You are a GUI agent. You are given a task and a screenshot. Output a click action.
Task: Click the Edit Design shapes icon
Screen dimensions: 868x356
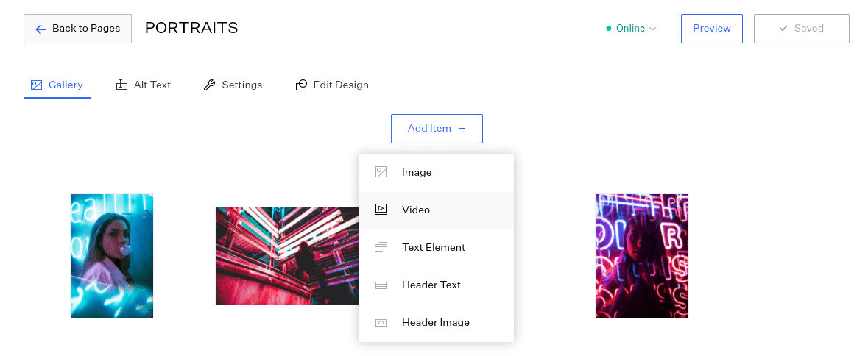301,85
